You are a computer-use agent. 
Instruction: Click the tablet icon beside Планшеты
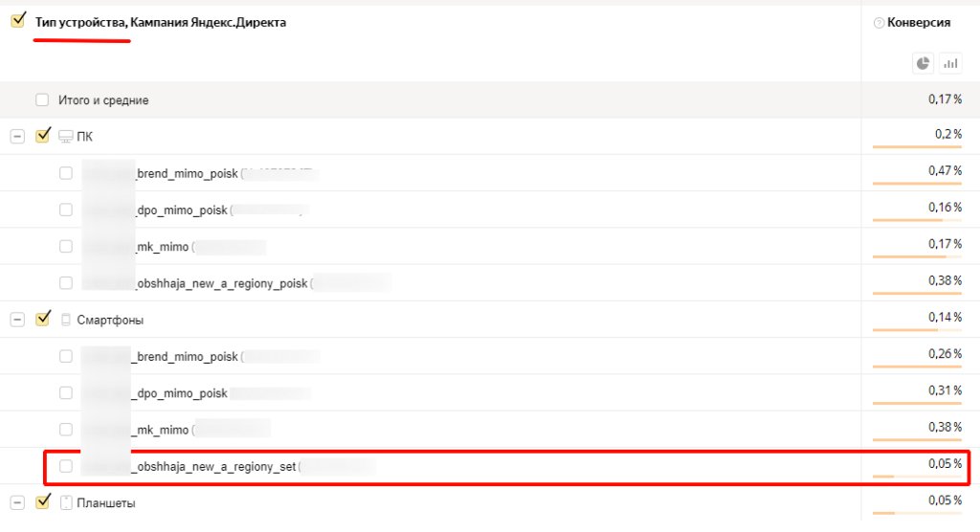(66, 502)
